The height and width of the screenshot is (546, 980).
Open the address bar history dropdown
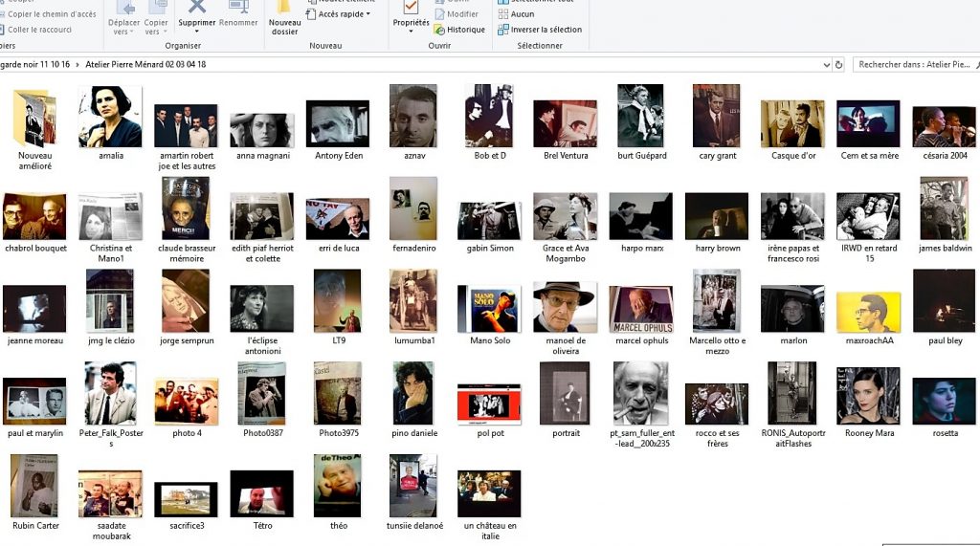826,65
